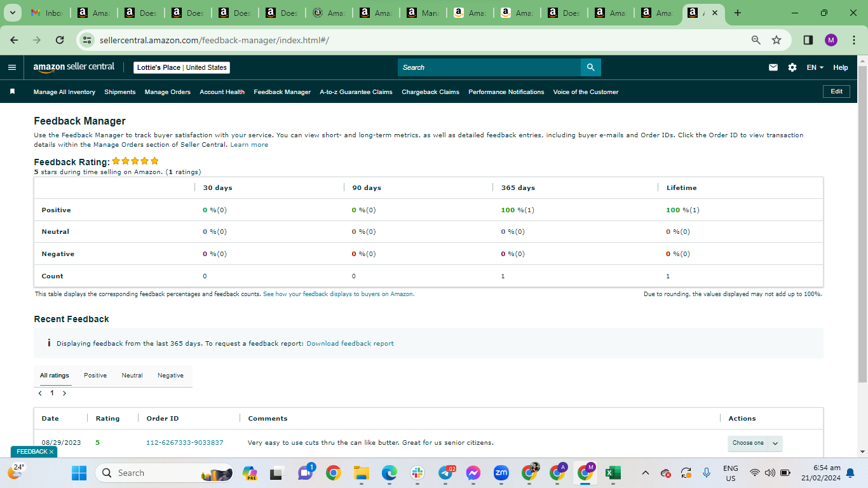Click the 30 days count link value 0
The image size is (868, 488).
205,276
